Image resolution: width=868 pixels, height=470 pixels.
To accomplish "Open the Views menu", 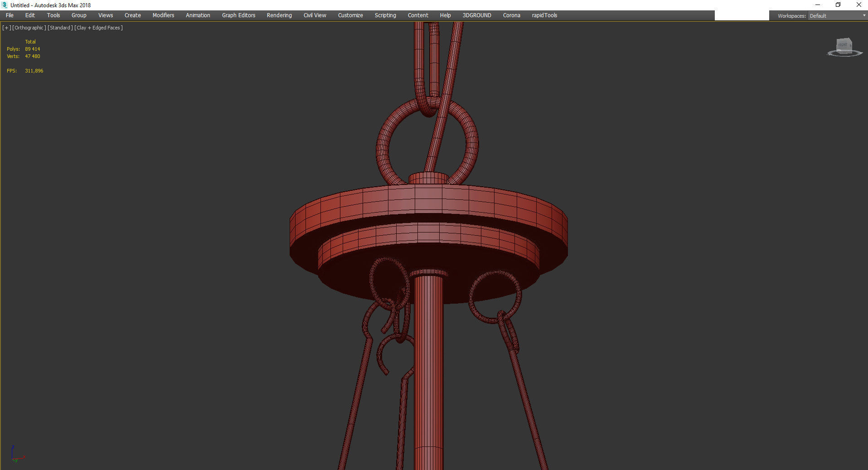I will pyautogui.click(x=106, y=15).
